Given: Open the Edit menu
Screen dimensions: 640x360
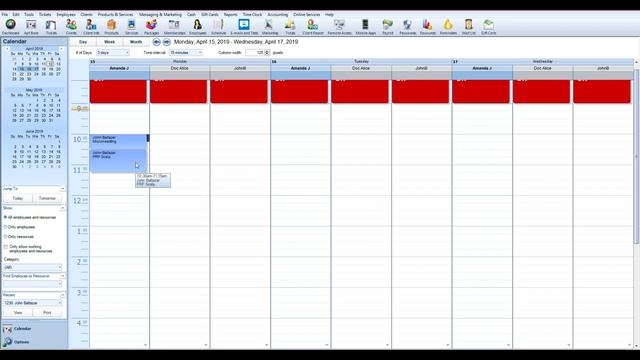Looking at the screenshot, I should point(16,14).
